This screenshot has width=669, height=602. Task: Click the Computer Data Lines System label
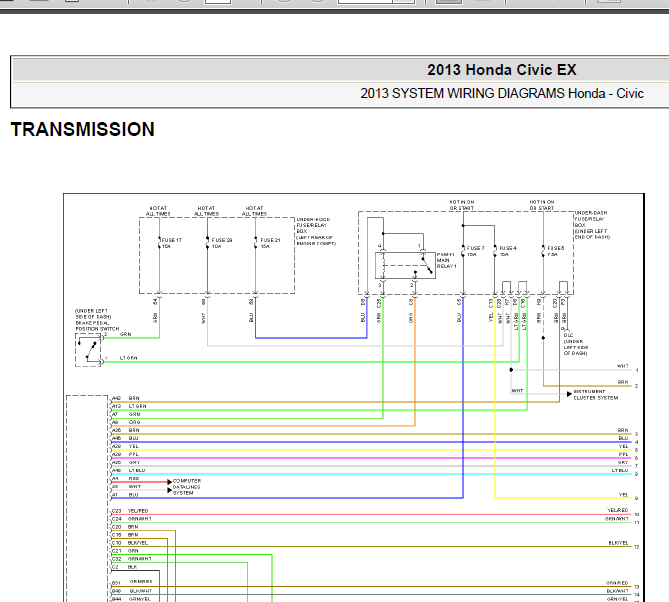(186, 487)
